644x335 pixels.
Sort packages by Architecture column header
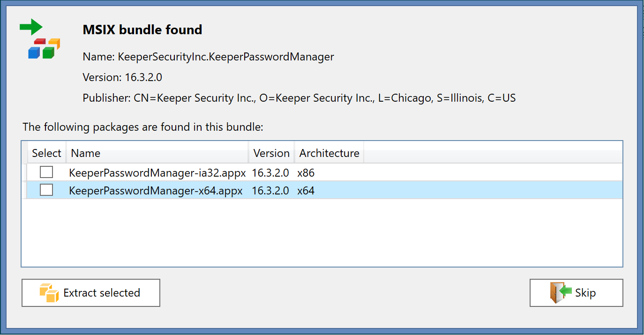(x=329, y=153)
